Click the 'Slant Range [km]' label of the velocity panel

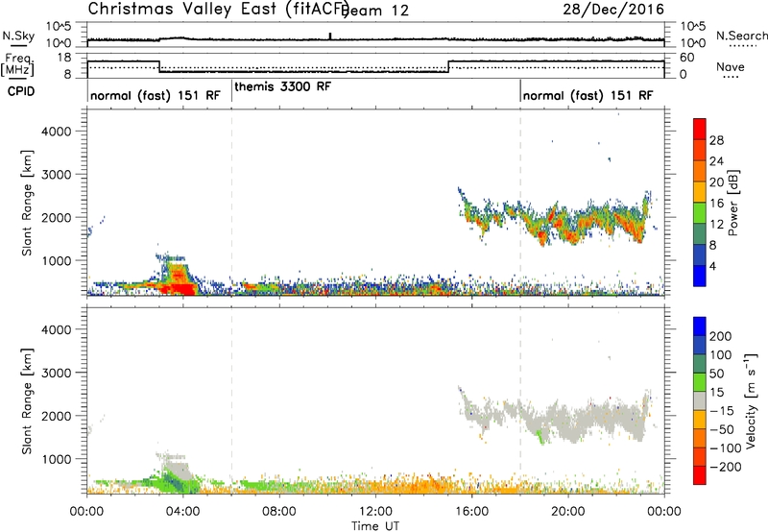(27, 401)
